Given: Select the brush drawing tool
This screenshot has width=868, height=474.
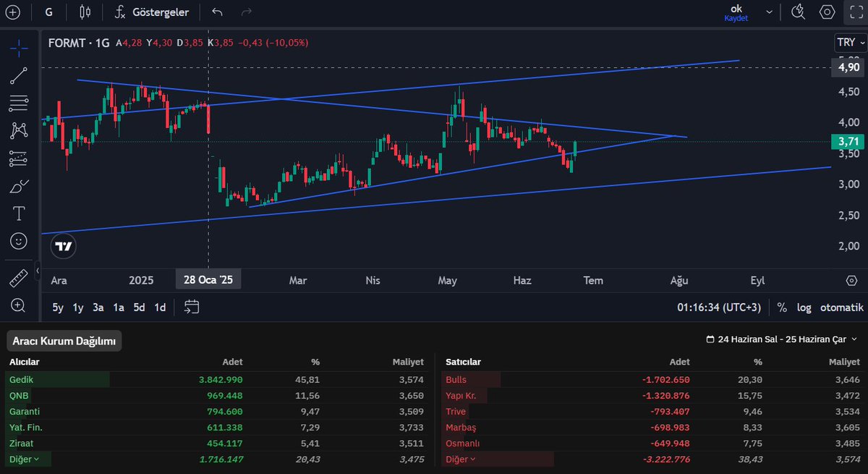Looking at the screenshot, I should (19, 186).
